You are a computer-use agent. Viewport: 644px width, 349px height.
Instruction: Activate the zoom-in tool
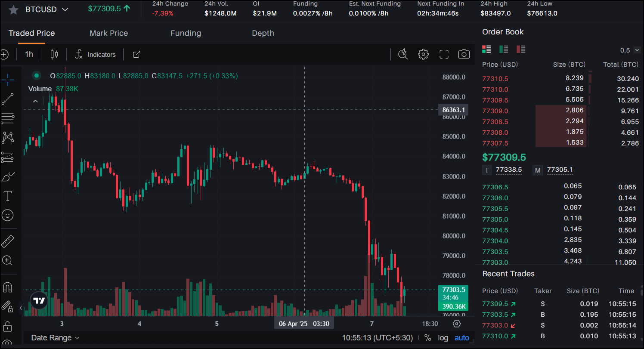(8, 260)
